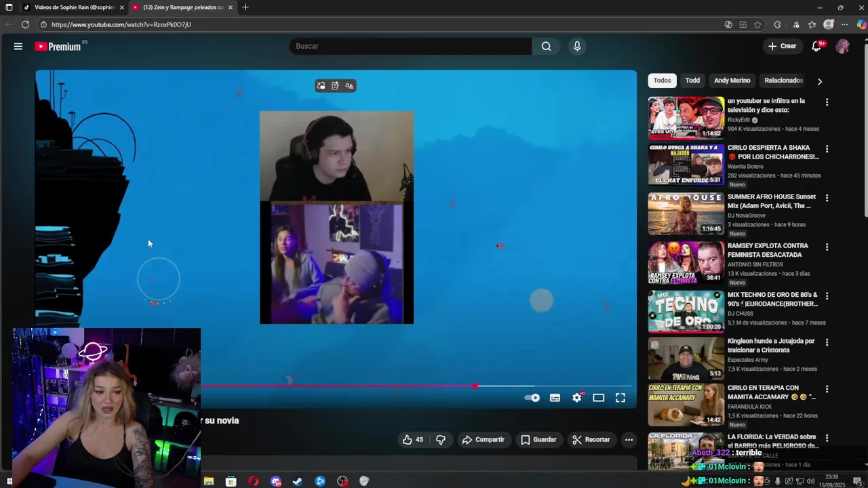868x488 pixels.
Task: Open options for 'MIX TECHNO DE ORO' video
Action: pyautogui.click(x=827, y=296)
